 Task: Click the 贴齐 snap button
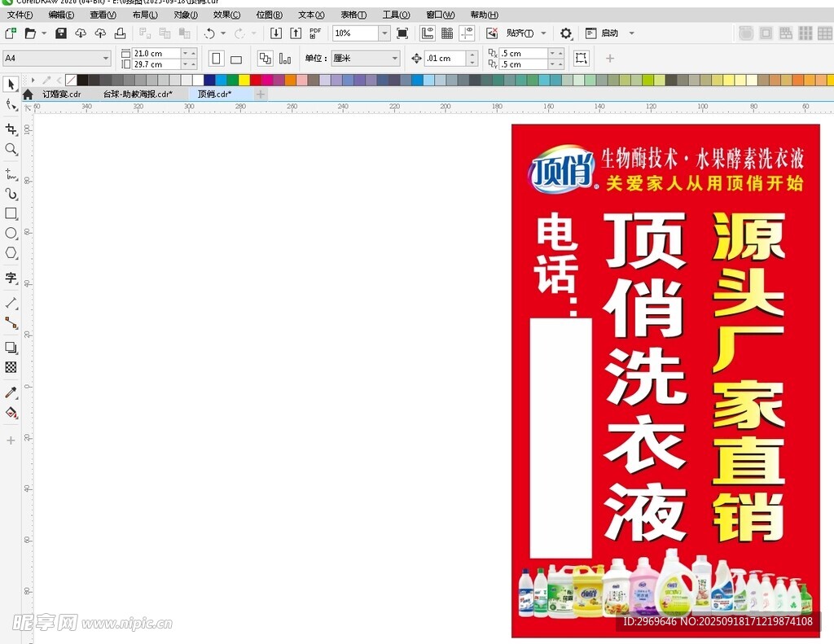tap(520, 33)
